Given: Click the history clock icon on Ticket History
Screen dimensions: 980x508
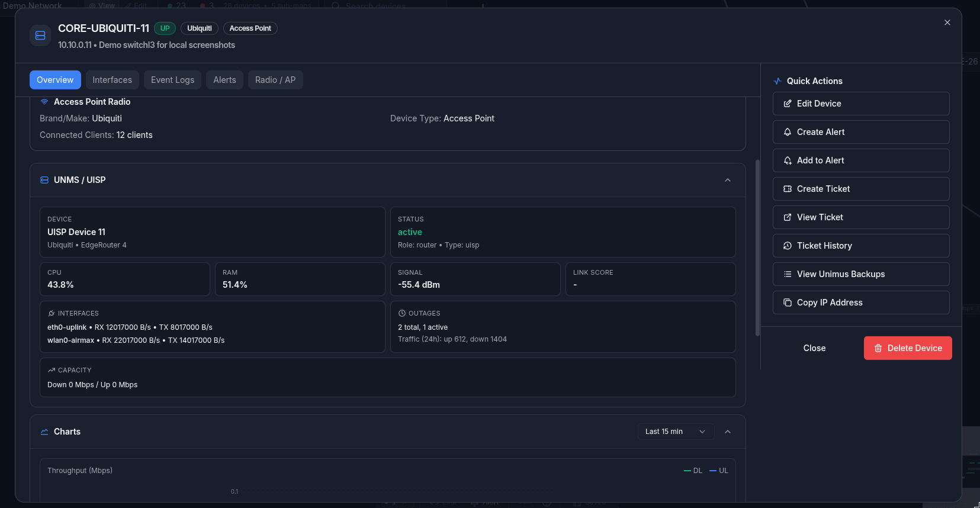Looking at the screenshot, I should tap(788, 246).
